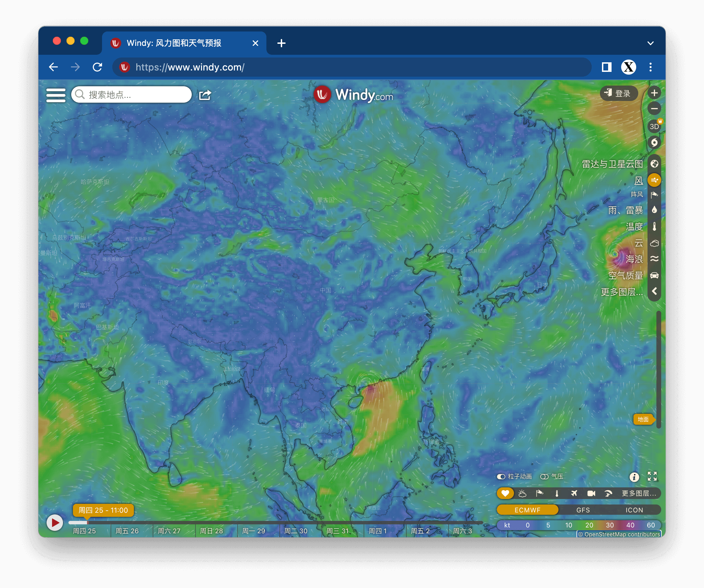704x588 pixels.
Task: Open a new browser tab
Action: click(x=281, y=43)
